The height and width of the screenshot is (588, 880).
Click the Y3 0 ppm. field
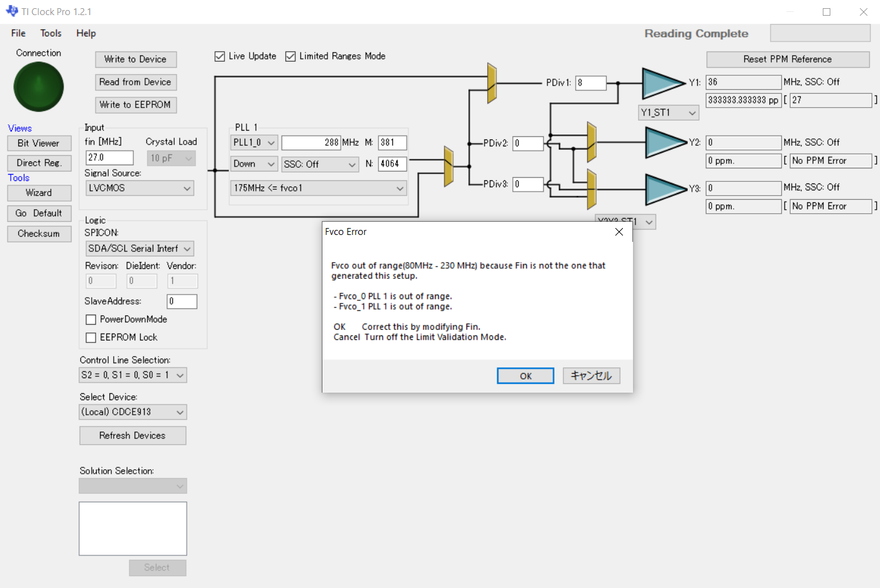(x=744, y=206)
